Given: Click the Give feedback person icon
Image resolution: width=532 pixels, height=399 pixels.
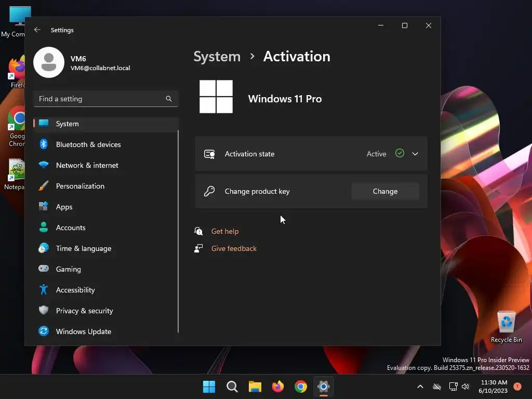Looking at the screenshot, I should [x=198, y=248].
